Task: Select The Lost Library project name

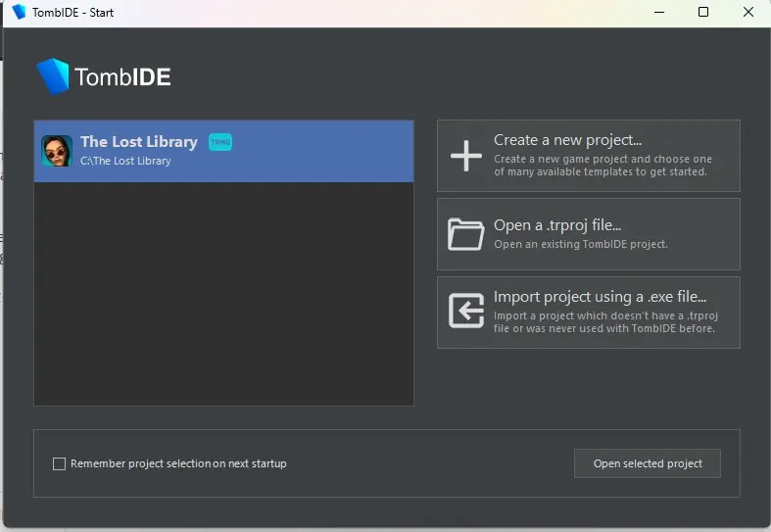Action: click(139, 142)
